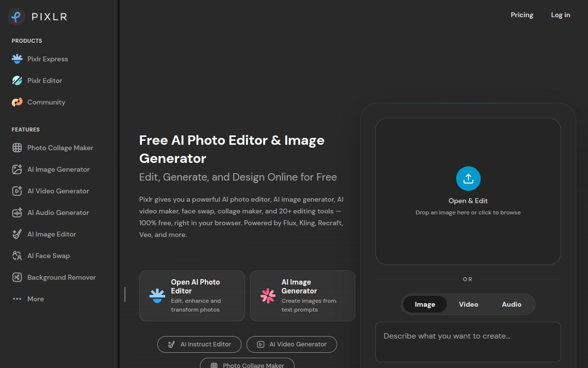Open Background Remover label in sidebar

coord(62,277)
